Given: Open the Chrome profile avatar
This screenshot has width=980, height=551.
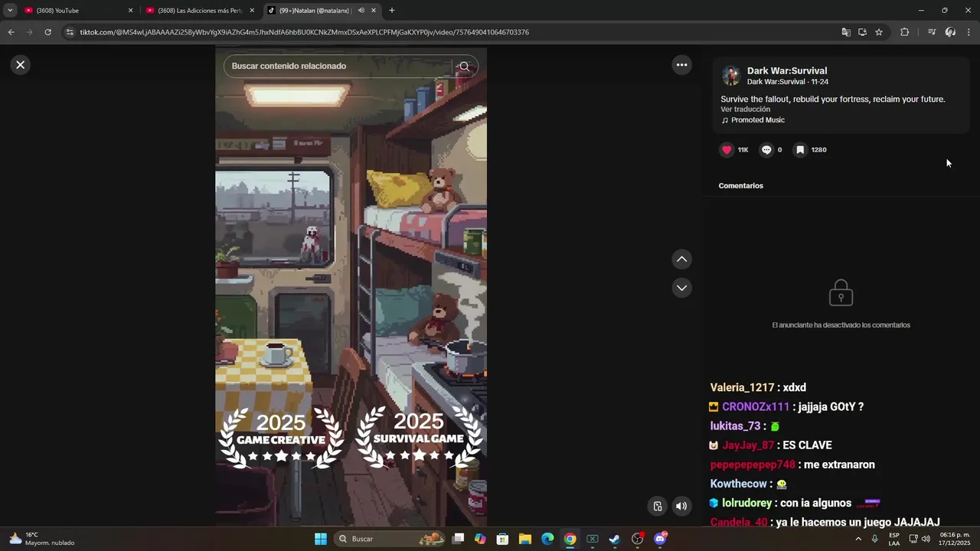Looking at the screenshot, I should click(950, 32).
